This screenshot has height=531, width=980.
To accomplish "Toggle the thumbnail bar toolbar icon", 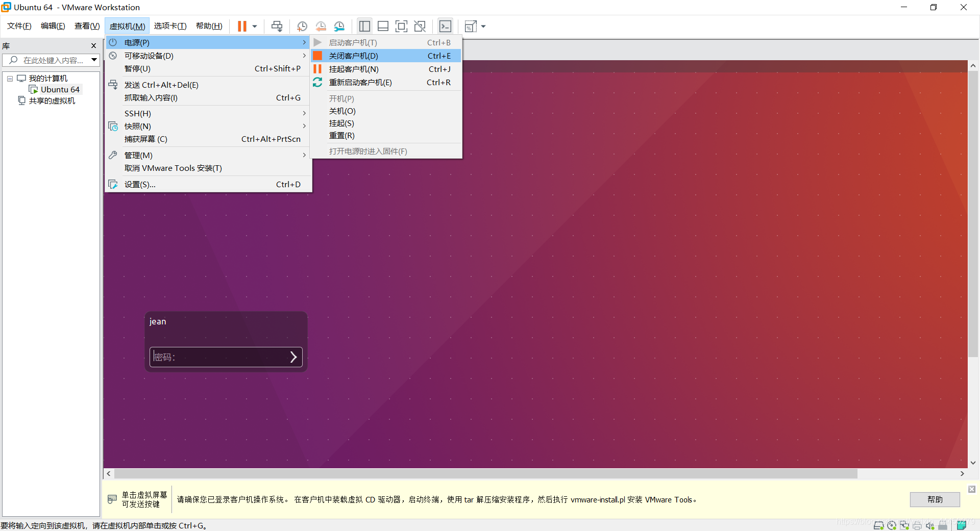I will tap(383, 26).
